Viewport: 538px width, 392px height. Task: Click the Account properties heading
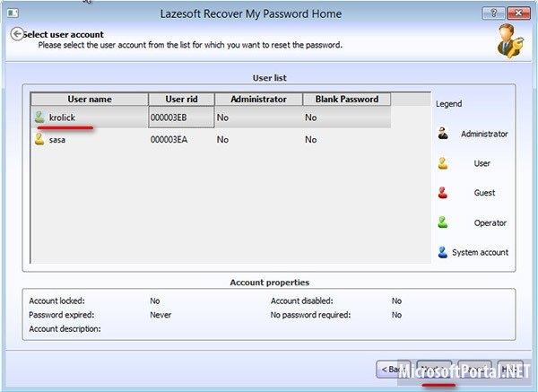[270, 283]
